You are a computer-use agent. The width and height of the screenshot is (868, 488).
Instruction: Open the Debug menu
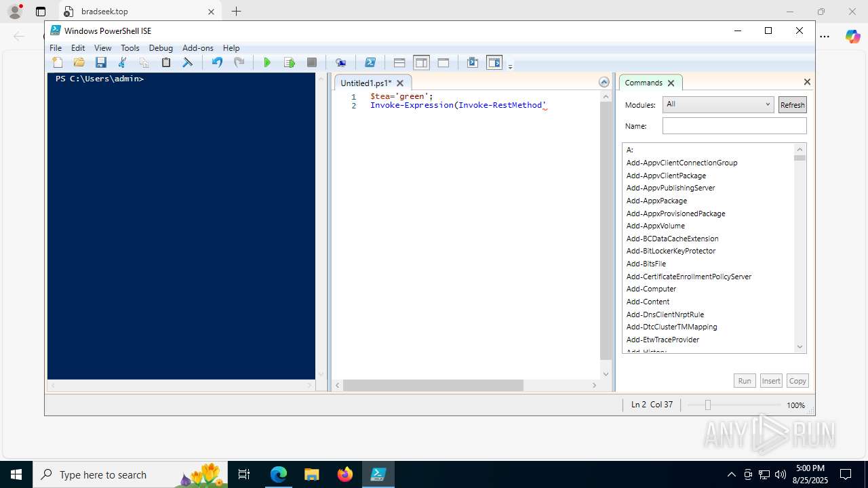[x=161, y=48]
